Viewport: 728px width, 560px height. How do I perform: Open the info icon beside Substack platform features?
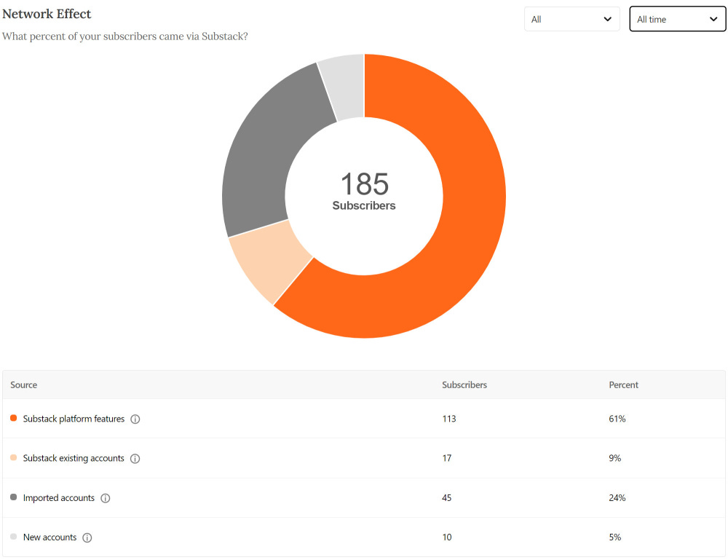coord(135,419)
